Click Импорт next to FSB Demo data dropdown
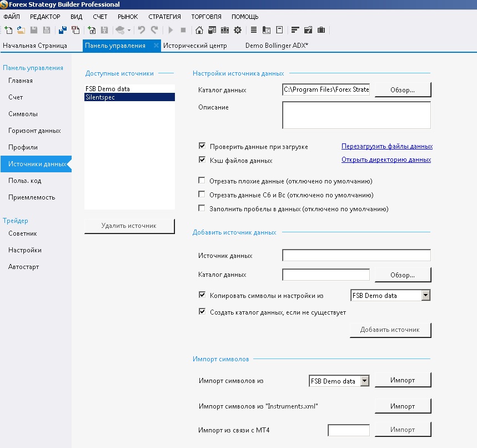 pyautogui.click(x=403, y=380)
